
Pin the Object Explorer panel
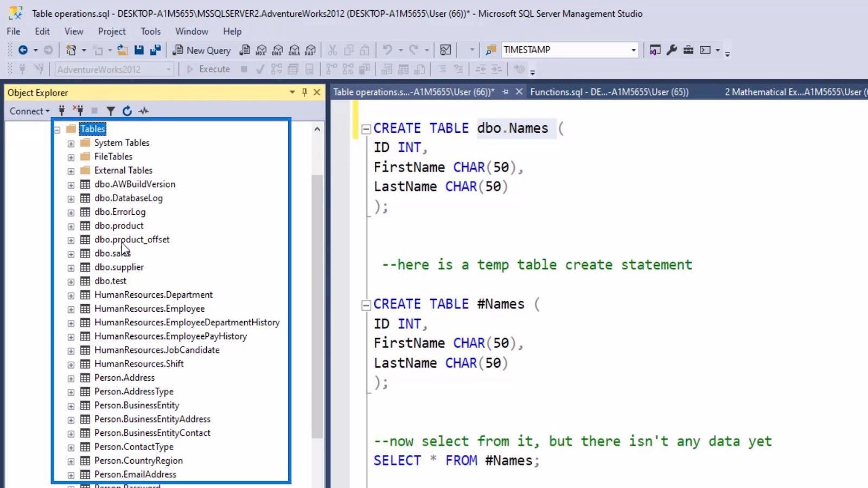[304, 92]
